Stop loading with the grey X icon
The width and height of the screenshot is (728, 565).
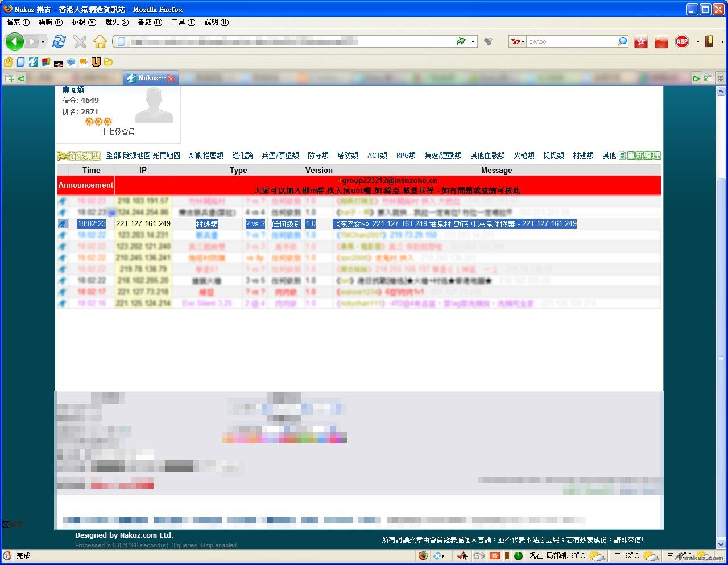(80, 41)
